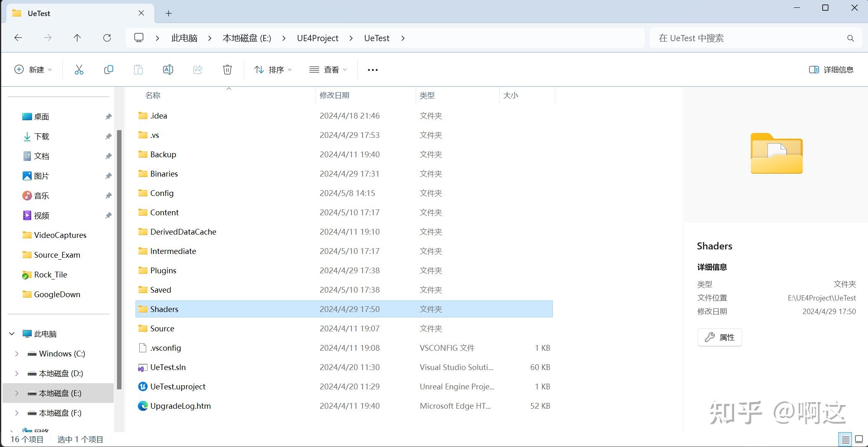The height and width of the screenshot is (447, 868).
Task: Copy the selected item using the toolbar
Action: coord(109,69)
